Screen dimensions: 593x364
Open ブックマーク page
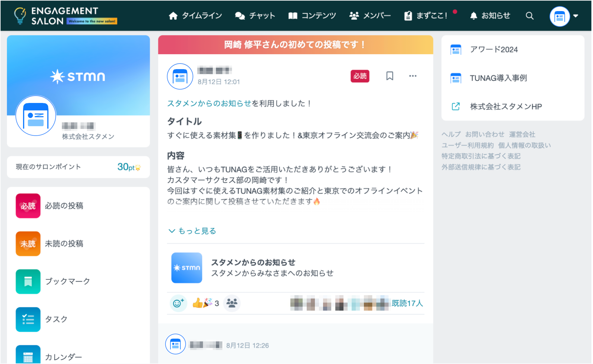pos(67,281)
